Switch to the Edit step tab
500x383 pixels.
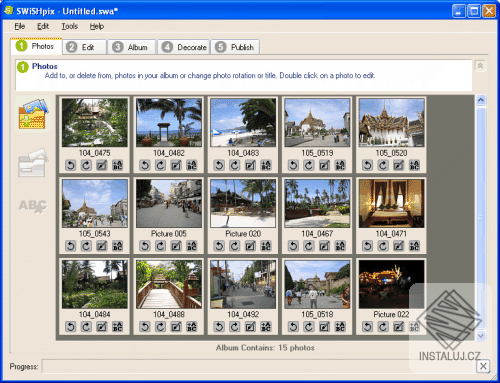(x=85, y=47)
